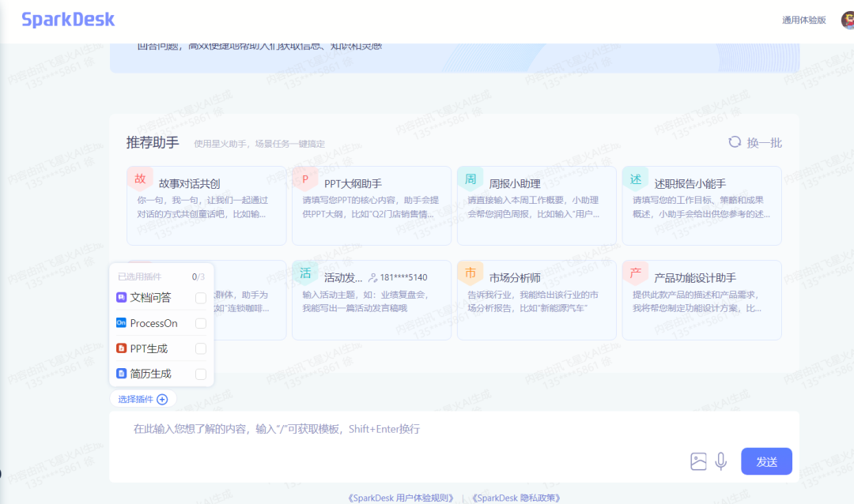Click the 产 badge on 产品功能设计助手
Viewport: 854px width, 504px height.
635,273
